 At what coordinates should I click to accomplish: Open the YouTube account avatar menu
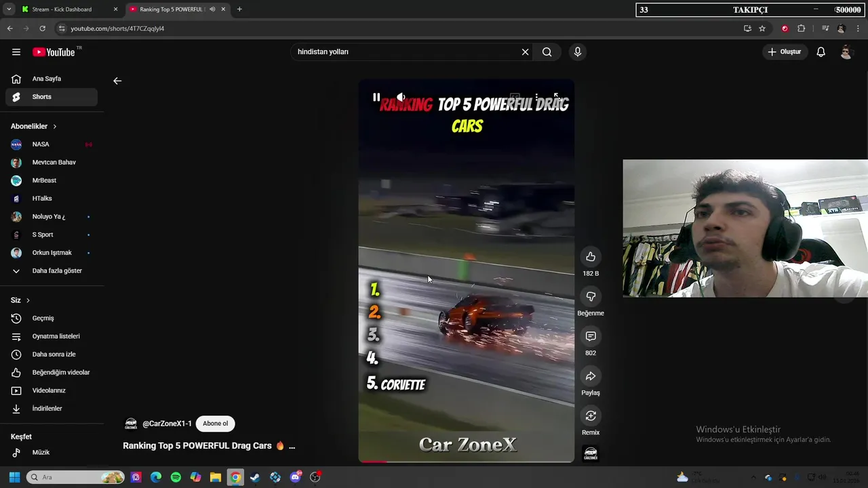[846, 52]
